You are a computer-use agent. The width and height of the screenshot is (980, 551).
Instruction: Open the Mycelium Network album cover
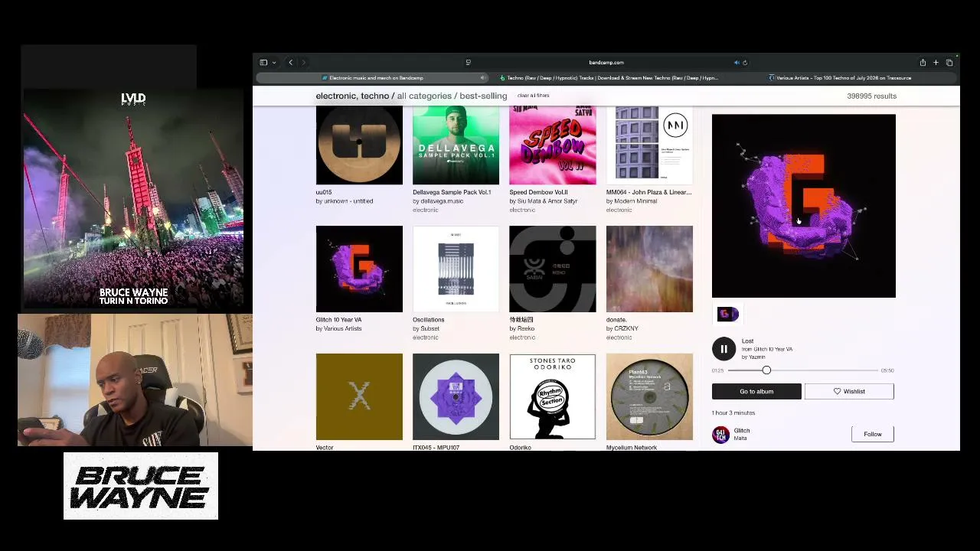[649, 396]
